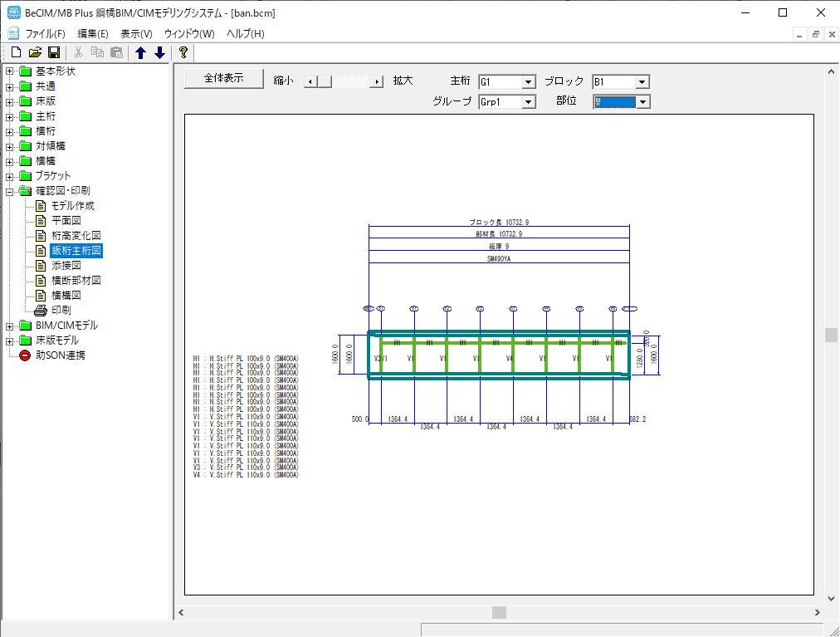Click the New file toolbar icon
This screenshot has height=637, width=840.
(16, 52)
